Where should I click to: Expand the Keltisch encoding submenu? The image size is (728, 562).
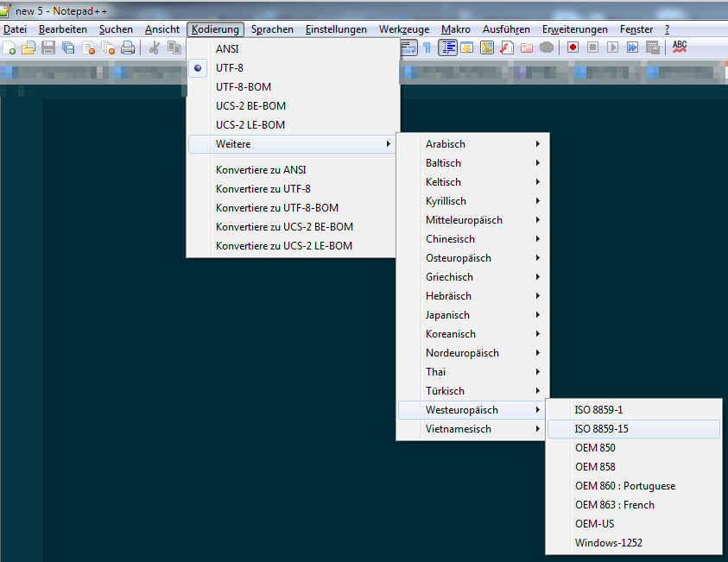[472, 182]
